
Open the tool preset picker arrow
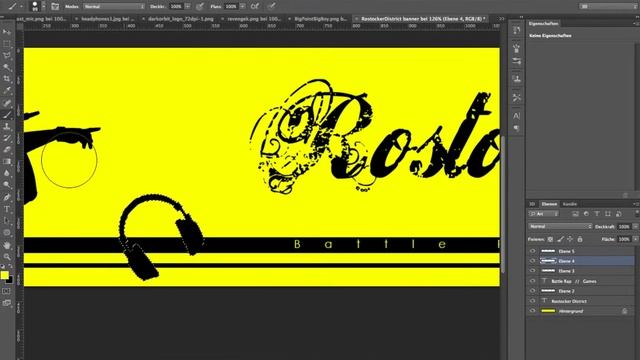(x=22, y=7)
